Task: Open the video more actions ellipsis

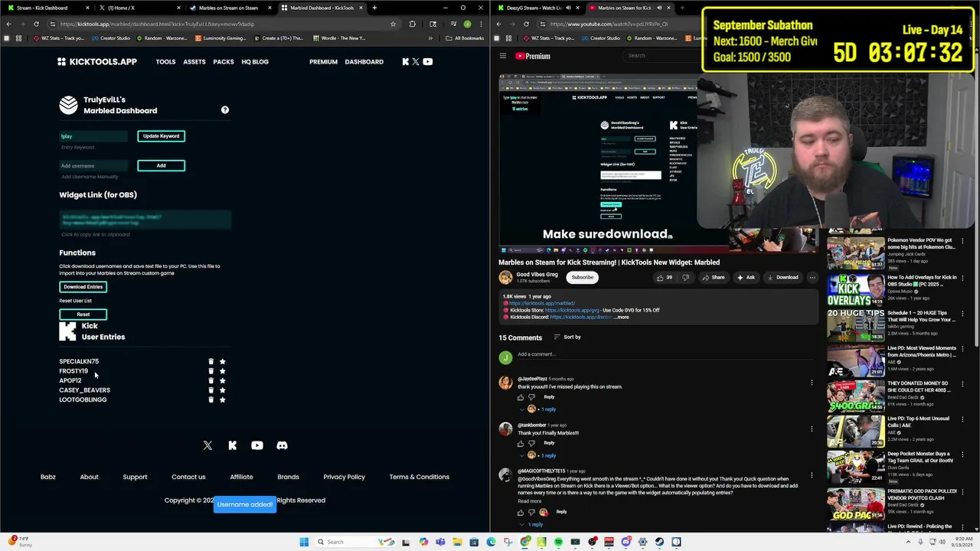Action: [x=812, y=277]
